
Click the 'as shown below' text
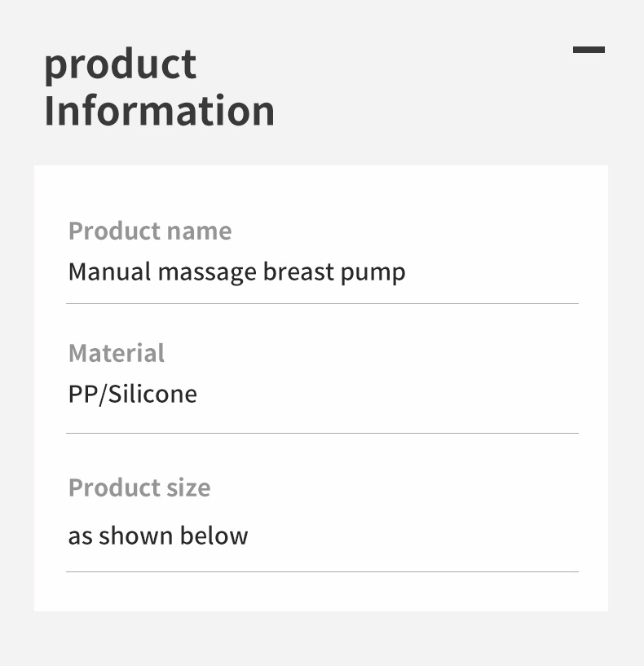click(x=158, y=536)
